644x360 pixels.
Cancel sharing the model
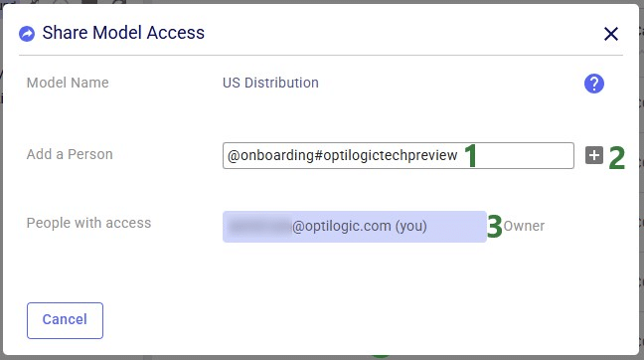[x=65, y=320]
